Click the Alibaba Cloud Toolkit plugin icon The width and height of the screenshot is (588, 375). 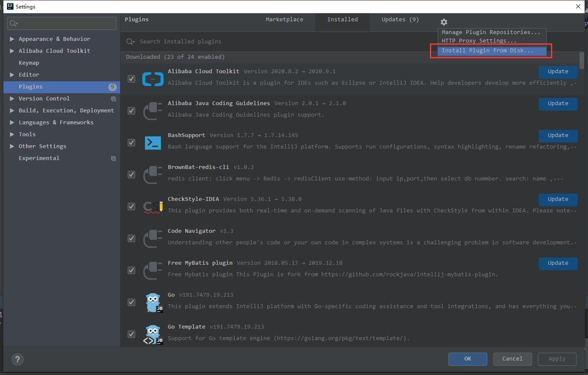pyautogui.click(x=153, y=79)
